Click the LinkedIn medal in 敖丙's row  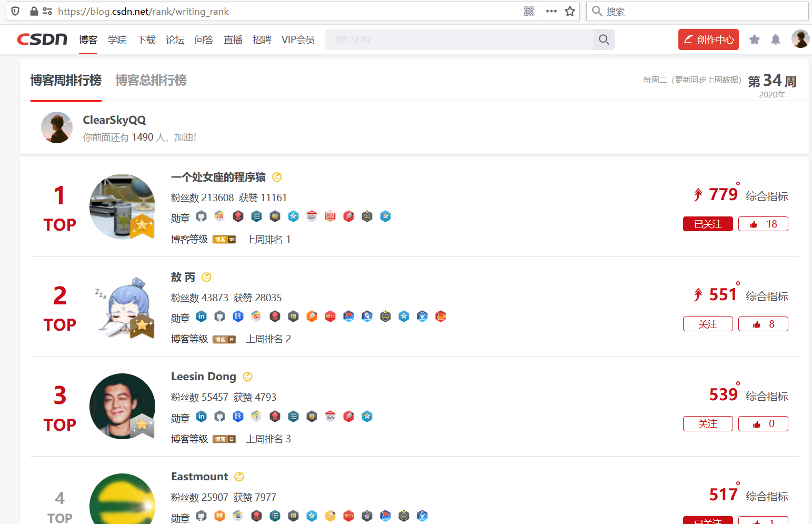click(201, 316)
